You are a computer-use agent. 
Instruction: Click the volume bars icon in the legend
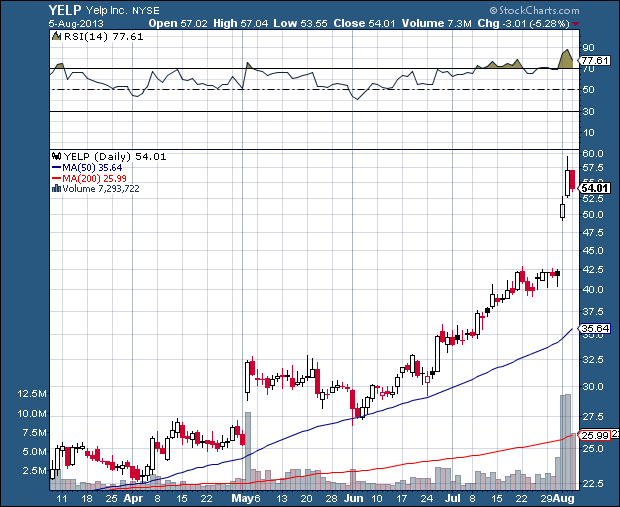click(x=57, y=188)
